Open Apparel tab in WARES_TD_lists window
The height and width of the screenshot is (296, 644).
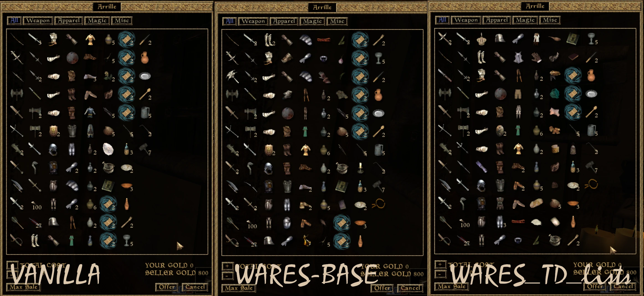497,20
